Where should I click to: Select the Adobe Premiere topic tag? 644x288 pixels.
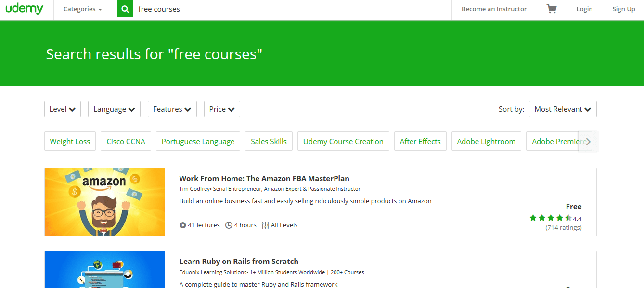558,141
